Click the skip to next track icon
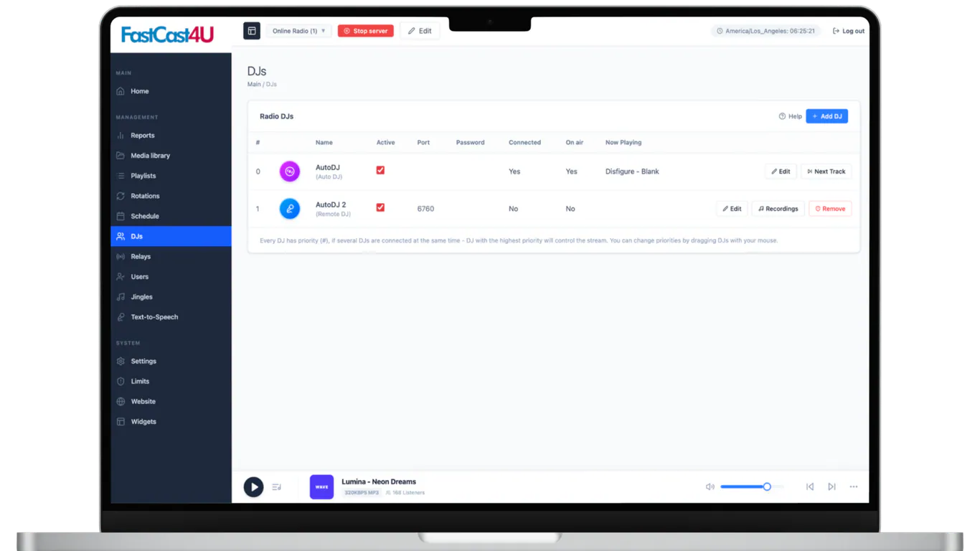The width and height of the screenshot is (980, 551). (x=831, y=486)
